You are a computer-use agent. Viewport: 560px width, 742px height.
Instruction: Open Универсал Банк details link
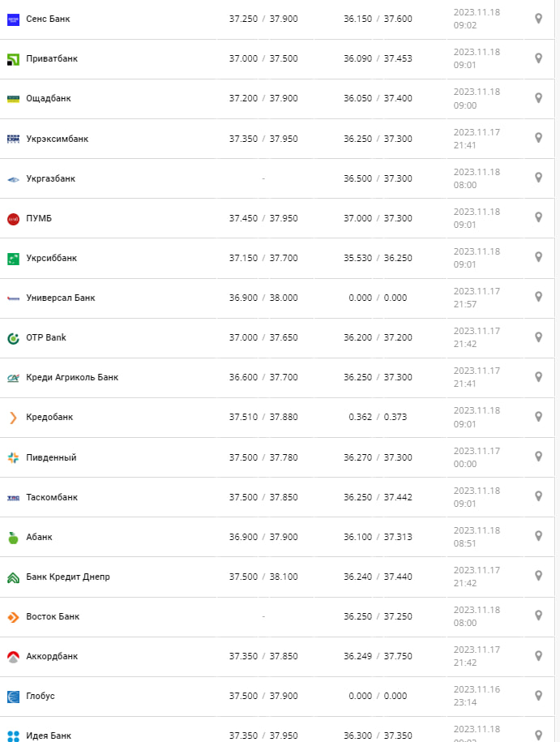coord(60,298)
